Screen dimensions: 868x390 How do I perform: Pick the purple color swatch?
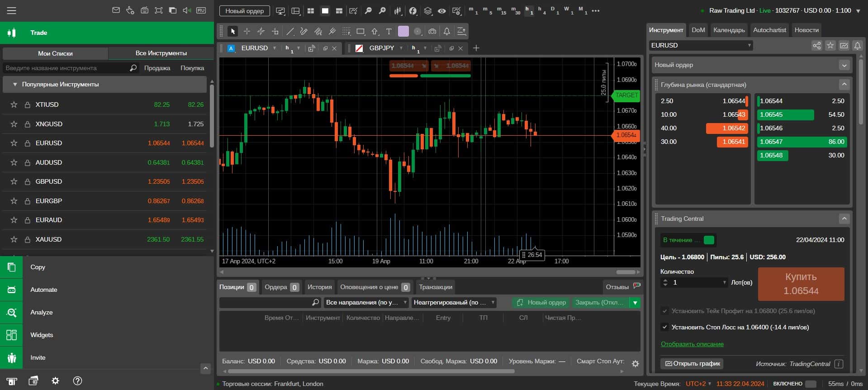(x=403, y=31)
